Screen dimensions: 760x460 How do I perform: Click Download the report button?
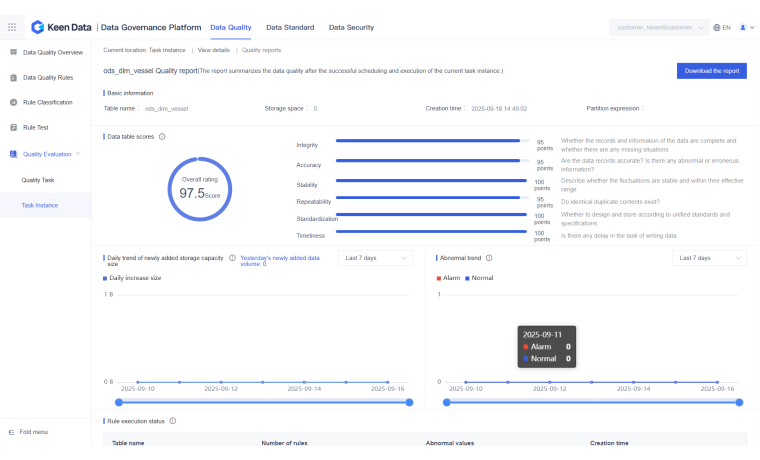coord(711,71)
